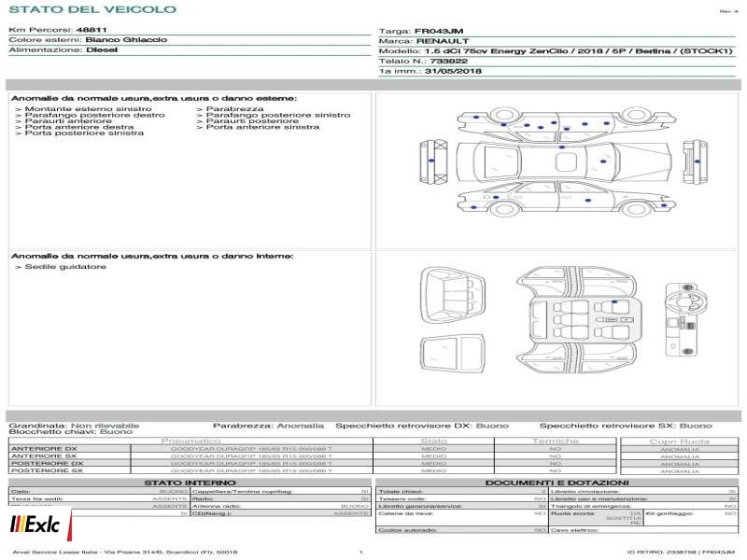Select the Targa value FR043JM
The height and width of the screenshot is (560, 747).
(439, 31)
